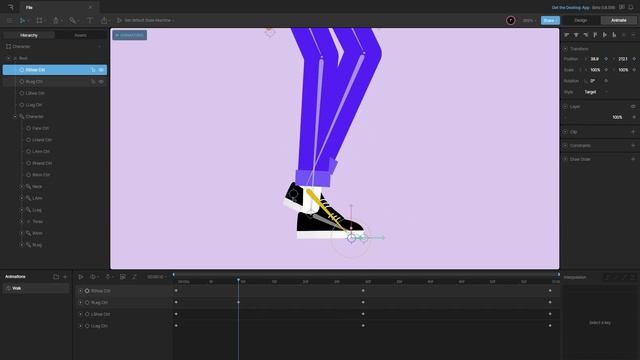Image resolution: width=640 pixels, height=360 pixels.
Task: Expand the RArm bone node
Action: pos(22,233)
